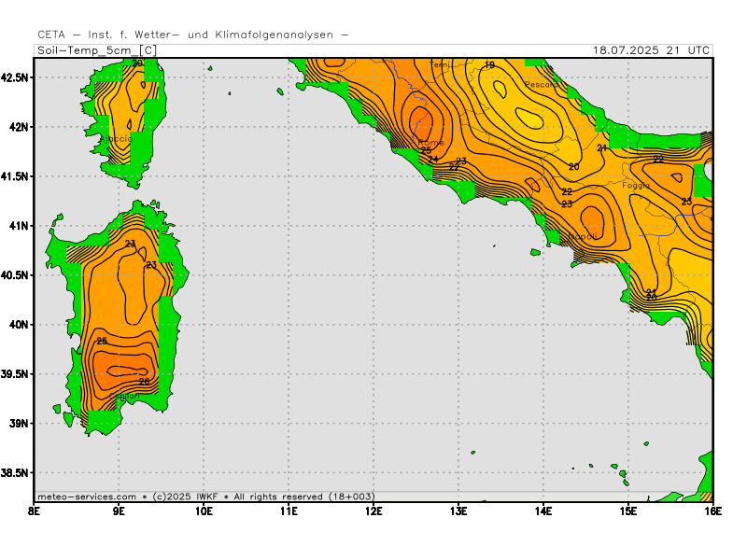
Task: Click the meteo-services.com copyright line
Action: tap(205, 497)
